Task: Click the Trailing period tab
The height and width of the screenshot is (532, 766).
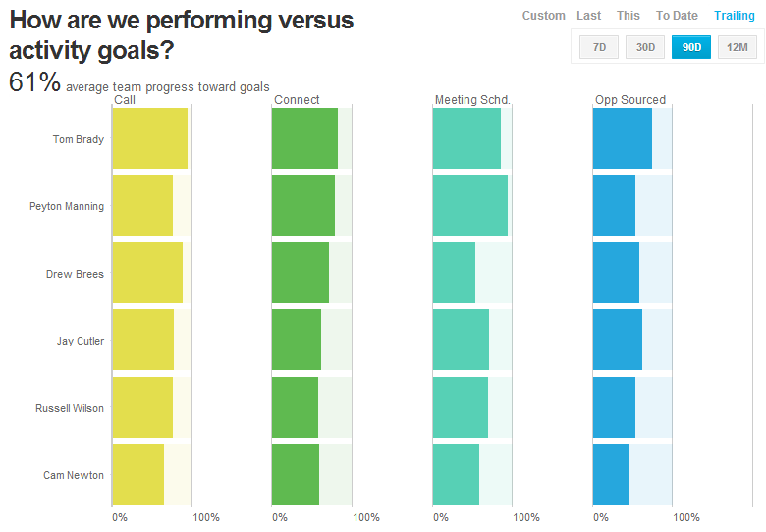Action: tap(735, 16)
